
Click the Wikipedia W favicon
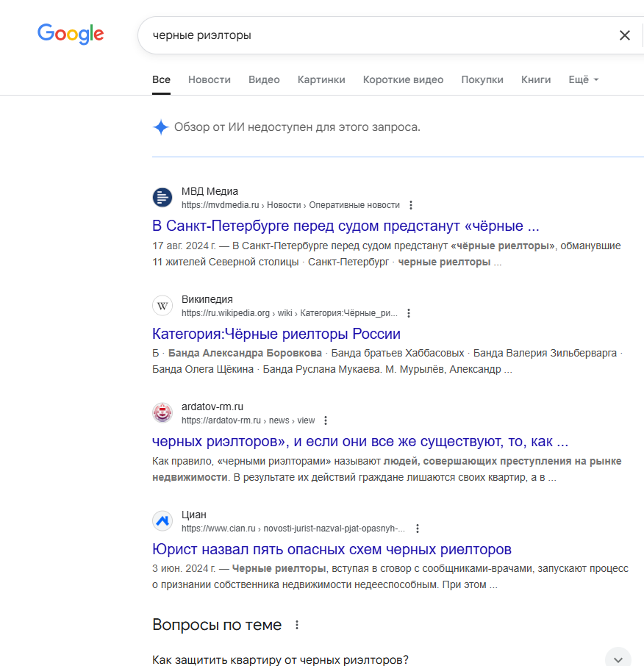click(162, 305)
